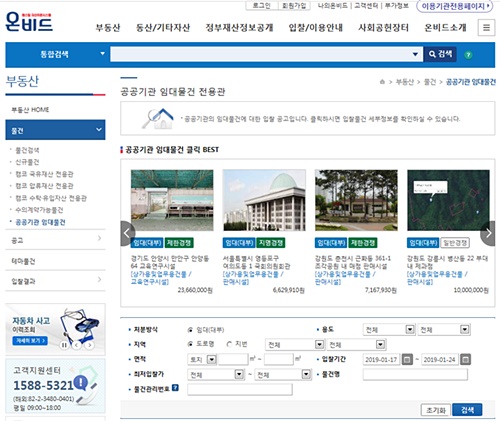This screenshot has width=500, height=421.
Task: Open 캠코 국유재산 전용관 link
Action: click(x=44, y=174)
